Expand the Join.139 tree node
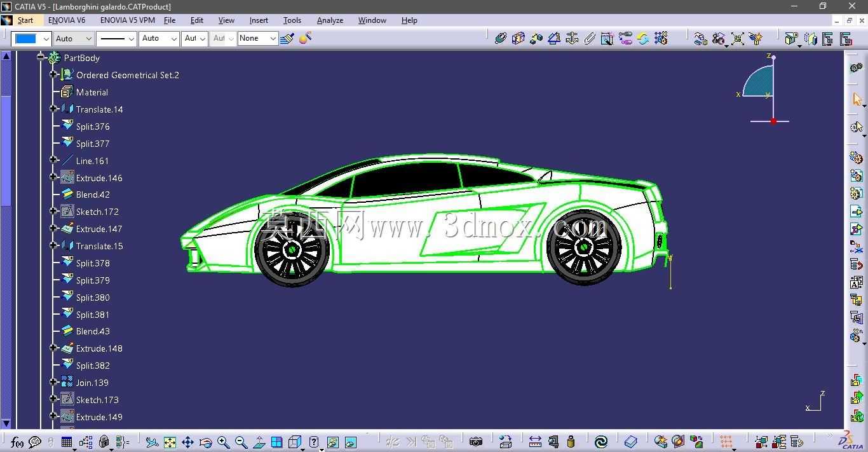 54,382
